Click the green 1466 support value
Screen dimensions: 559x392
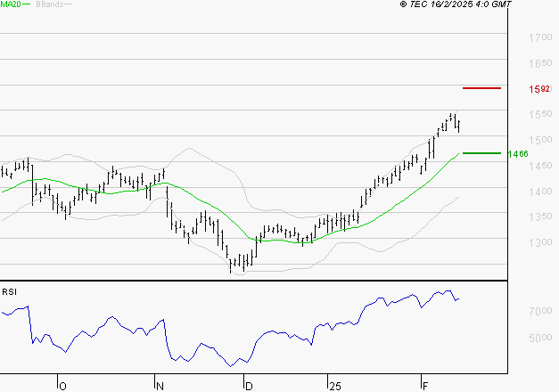point(518,154)
